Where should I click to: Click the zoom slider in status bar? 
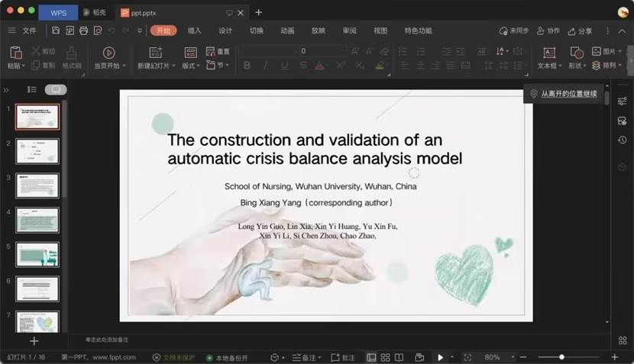tap(562, 357)
